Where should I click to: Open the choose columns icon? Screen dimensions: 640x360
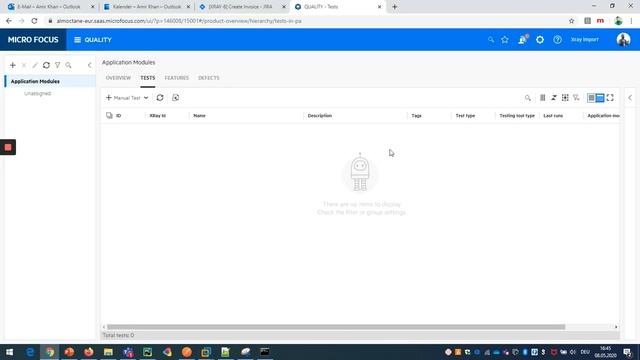[542, 98]
